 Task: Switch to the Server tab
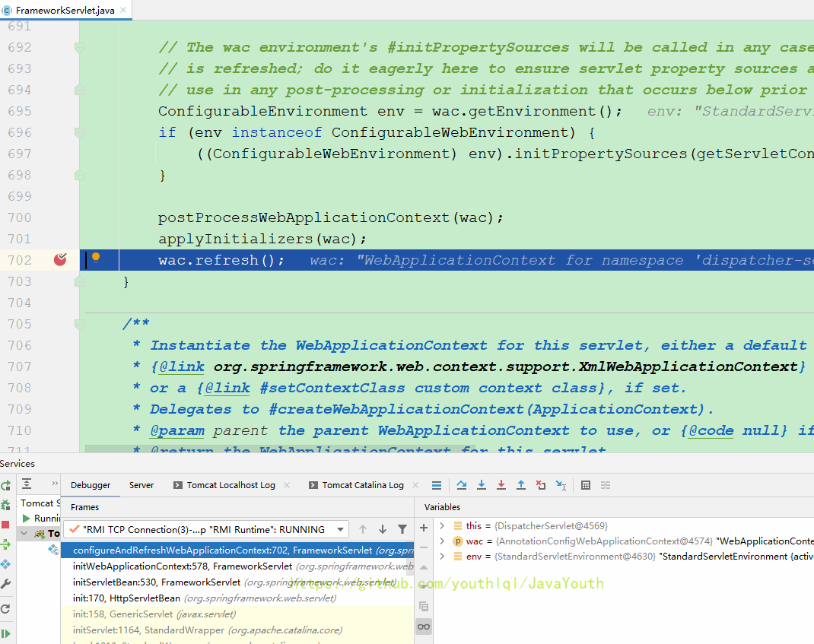(141, 485)
